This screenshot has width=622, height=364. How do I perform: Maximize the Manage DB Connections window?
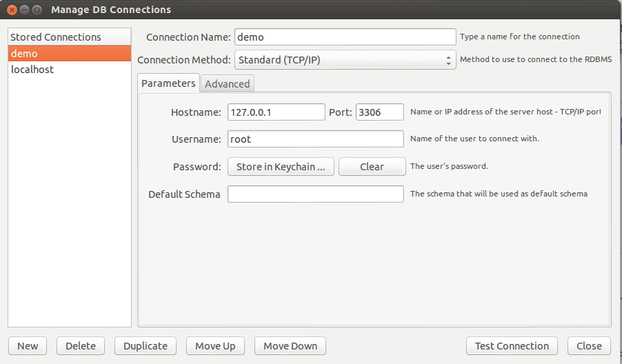pos(37,10)
